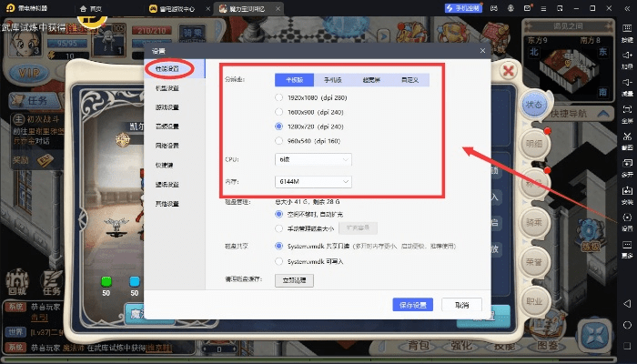This screenshot has width=637, height=364.
Task: Click the 手机全屏 button in title bar
Action: 463,8
